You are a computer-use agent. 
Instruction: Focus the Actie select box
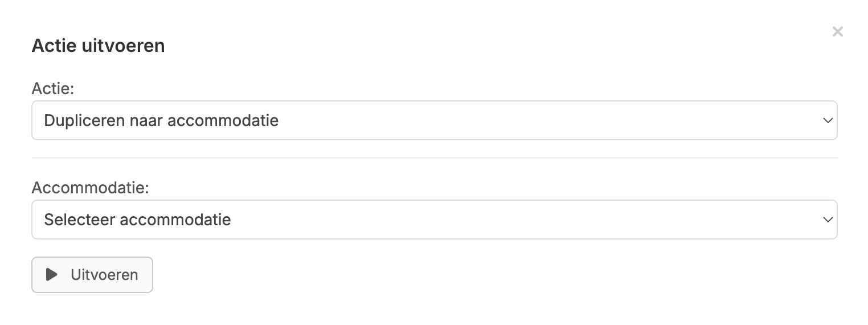click(434, 120)
